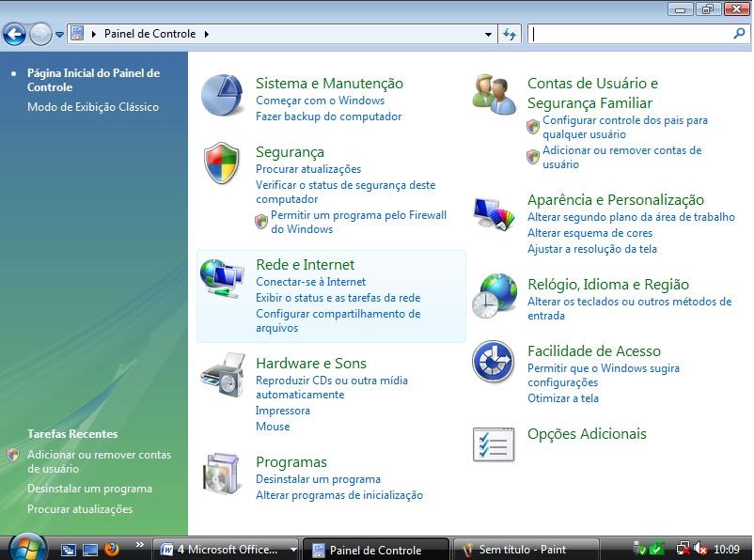Click Painel de Controle in the breadcrumb
Viewport: 754px width, 560px height.
click(x=150, y=34)
